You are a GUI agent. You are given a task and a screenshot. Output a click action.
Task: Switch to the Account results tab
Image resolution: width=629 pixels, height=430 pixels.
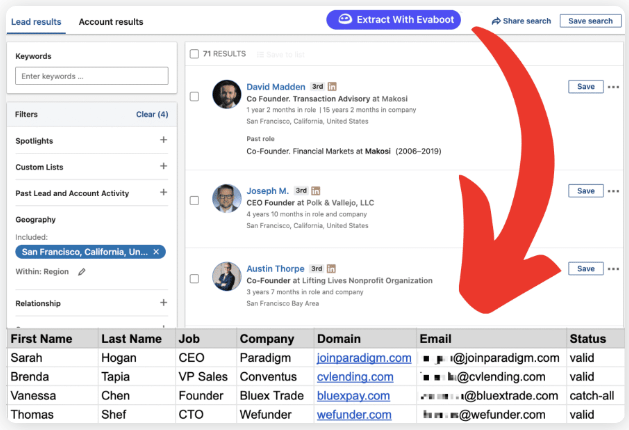111,22
